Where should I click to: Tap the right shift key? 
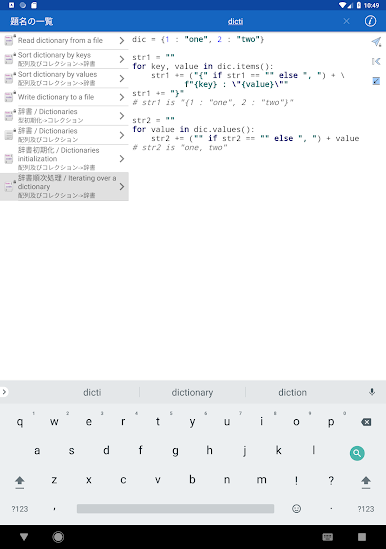click(x=366, y=481)
